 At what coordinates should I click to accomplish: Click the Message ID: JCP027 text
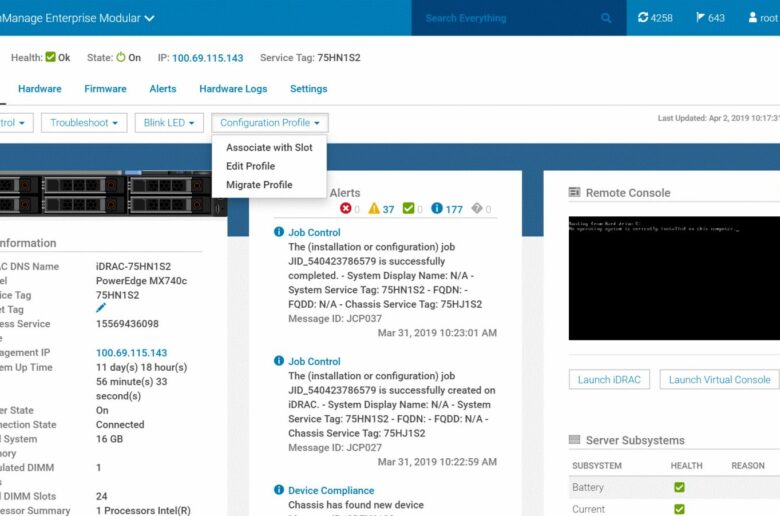tap(335, 447)
